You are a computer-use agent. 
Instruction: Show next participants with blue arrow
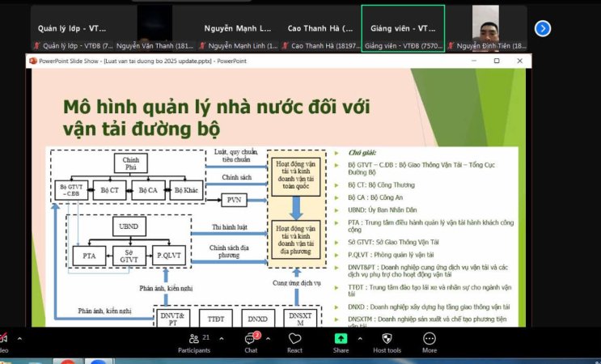(543, 28)
